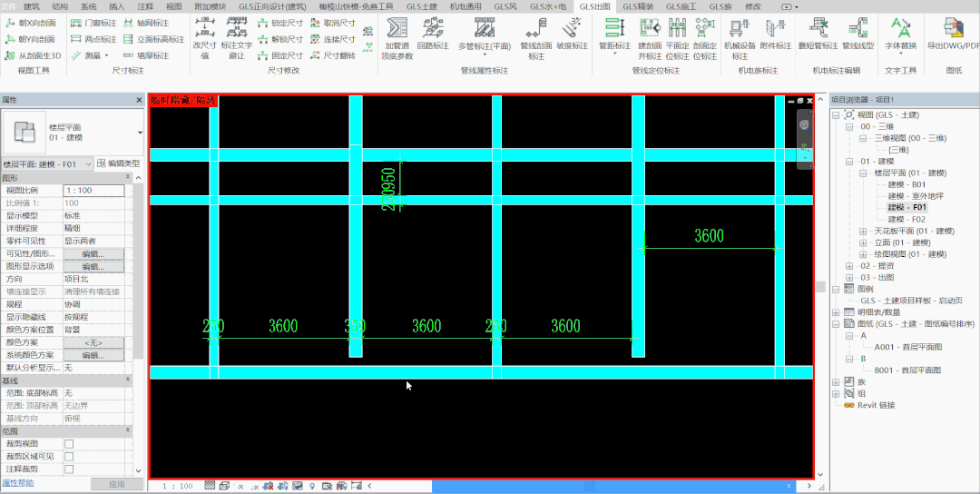Screen dimensions: 980x494
Task: Open the 注释 ribbon tab
Action: click(145, 6)
